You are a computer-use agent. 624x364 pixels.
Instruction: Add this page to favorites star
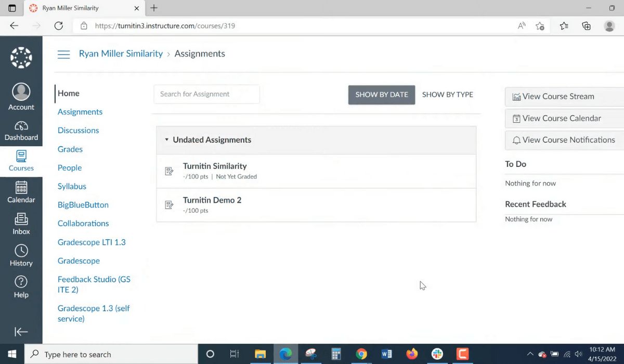pyautogui.click(x=540, y=26)
